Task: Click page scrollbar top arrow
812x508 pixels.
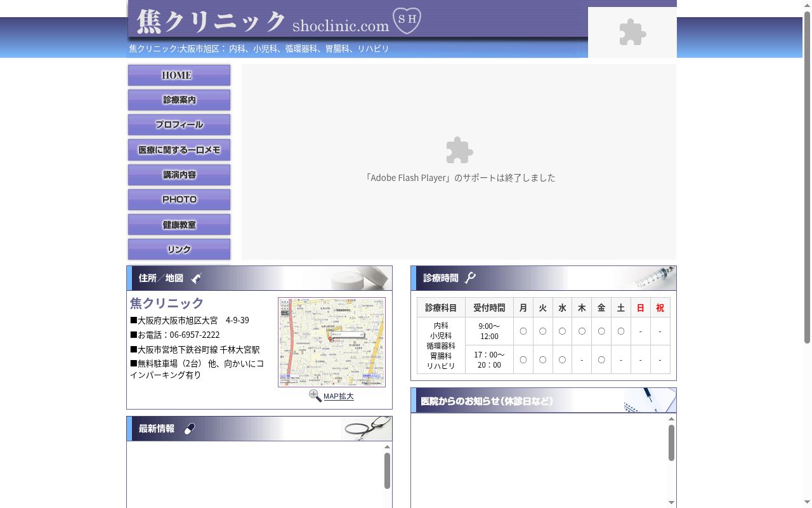Action: click(x=807, y=5)
